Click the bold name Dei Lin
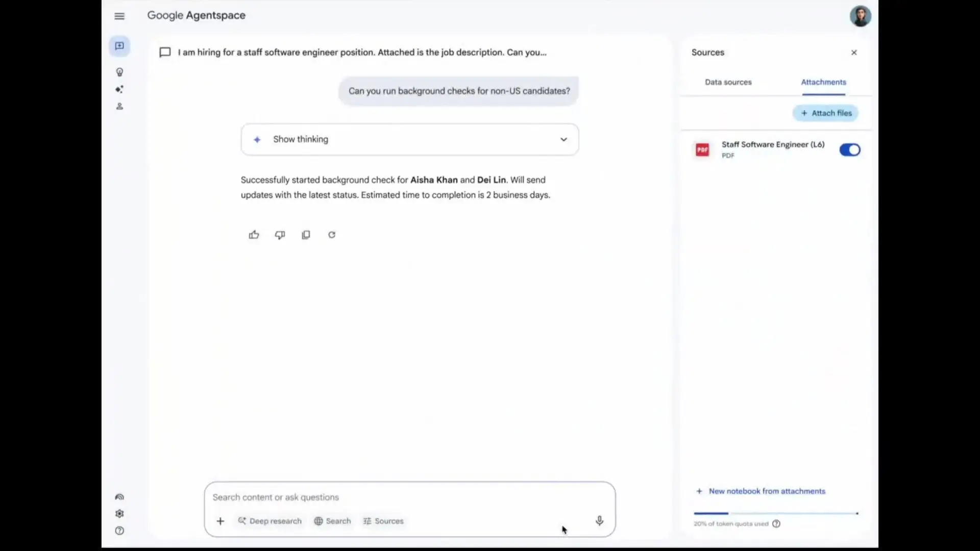 [x=492, y=180]
